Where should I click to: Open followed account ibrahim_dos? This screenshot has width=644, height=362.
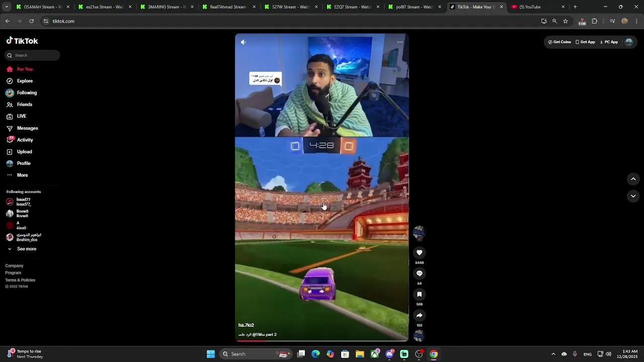click(24, 237)
